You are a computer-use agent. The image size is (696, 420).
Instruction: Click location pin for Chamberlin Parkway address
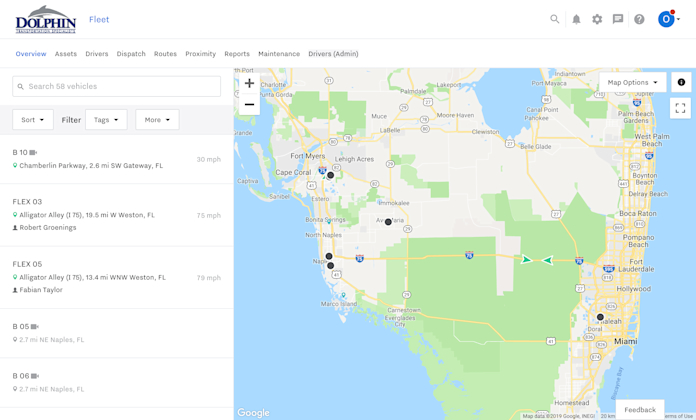[x=15, y=165]
